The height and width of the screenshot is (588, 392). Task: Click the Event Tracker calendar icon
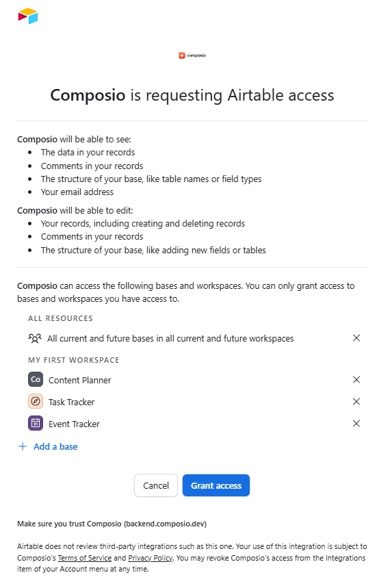pyautogui.click(x=36, y=424)
